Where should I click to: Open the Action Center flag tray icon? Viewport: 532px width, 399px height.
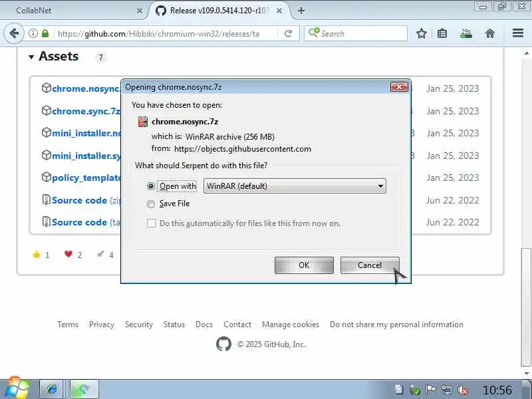[430, 390]
